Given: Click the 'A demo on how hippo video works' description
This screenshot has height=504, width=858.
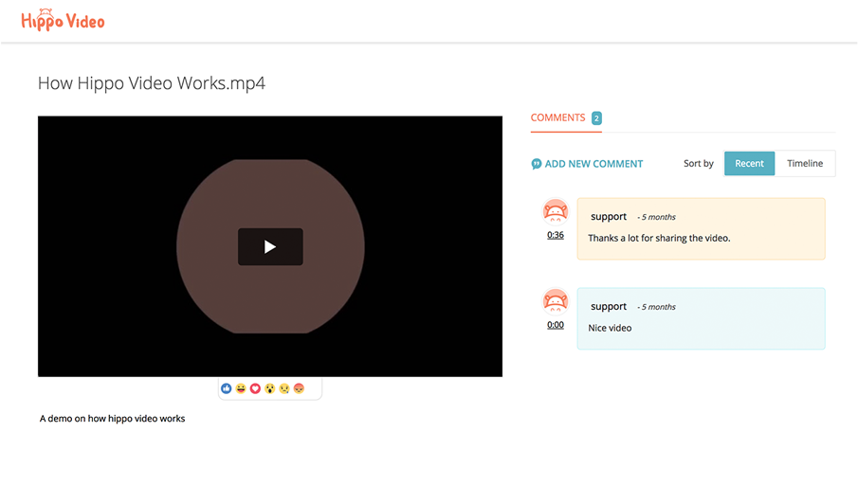Looking at the screenshot, I should (x=112, y=418).
